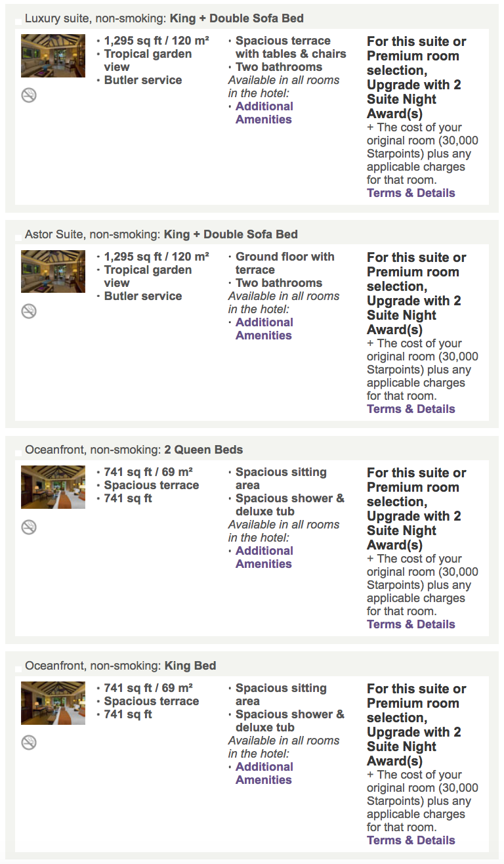Viewport: 504px width, 864px height.
Task: Open the Luxury suite room thumbnail
Action: coord(53,56)
